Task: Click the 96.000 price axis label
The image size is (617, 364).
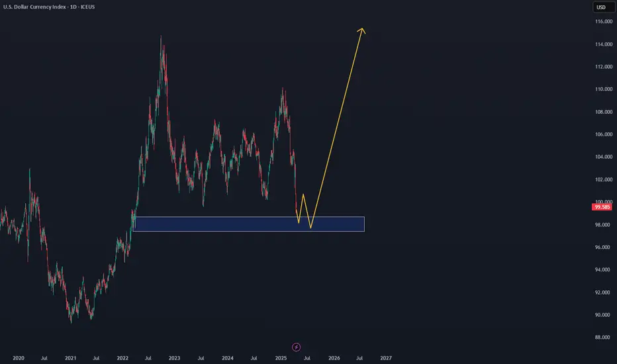Action: (x=602, y=248)
